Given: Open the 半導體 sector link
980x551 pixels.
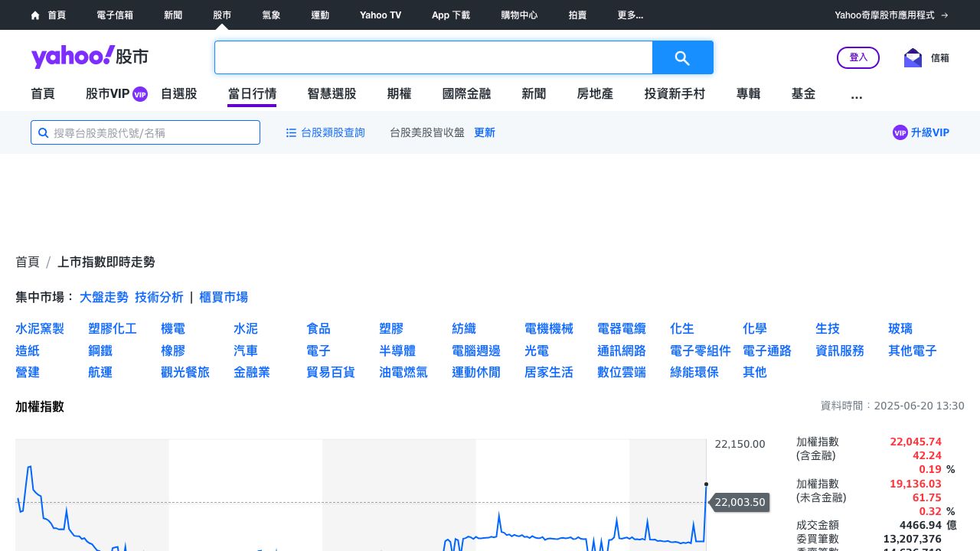Looking at the screenshot, I should (x=397, y=350).
